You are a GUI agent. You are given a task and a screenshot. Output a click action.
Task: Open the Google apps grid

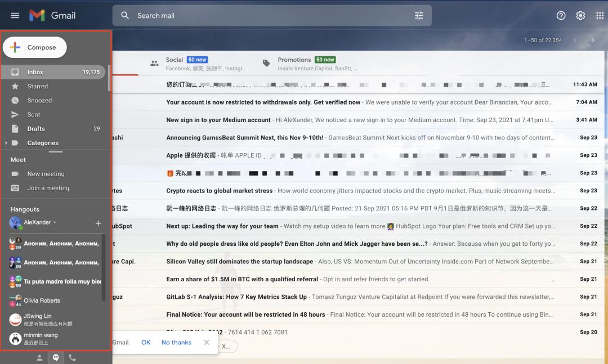click(600, 16)
